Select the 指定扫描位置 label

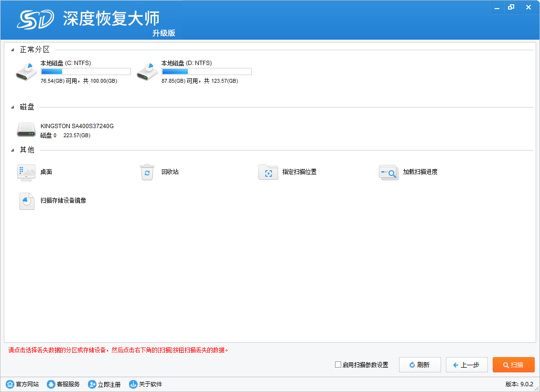300,172
